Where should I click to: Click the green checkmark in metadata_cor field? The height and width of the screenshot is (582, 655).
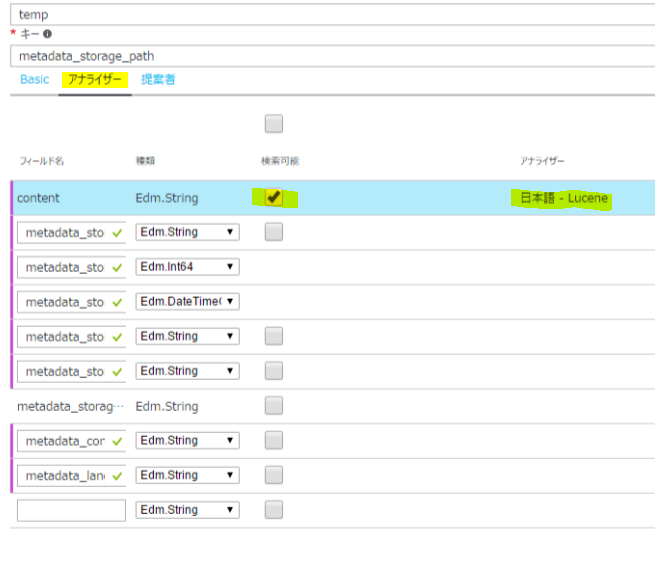click(117, 441)
